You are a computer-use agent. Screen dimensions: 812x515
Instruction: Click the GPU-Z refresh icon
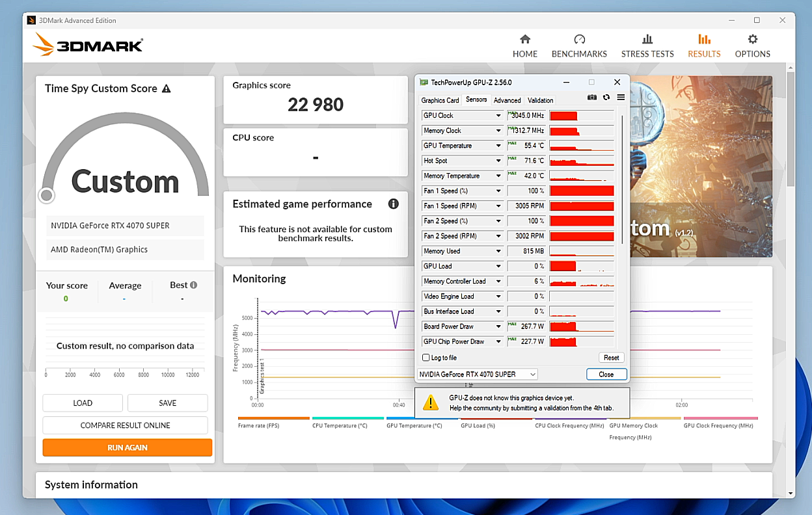(606, 98)
